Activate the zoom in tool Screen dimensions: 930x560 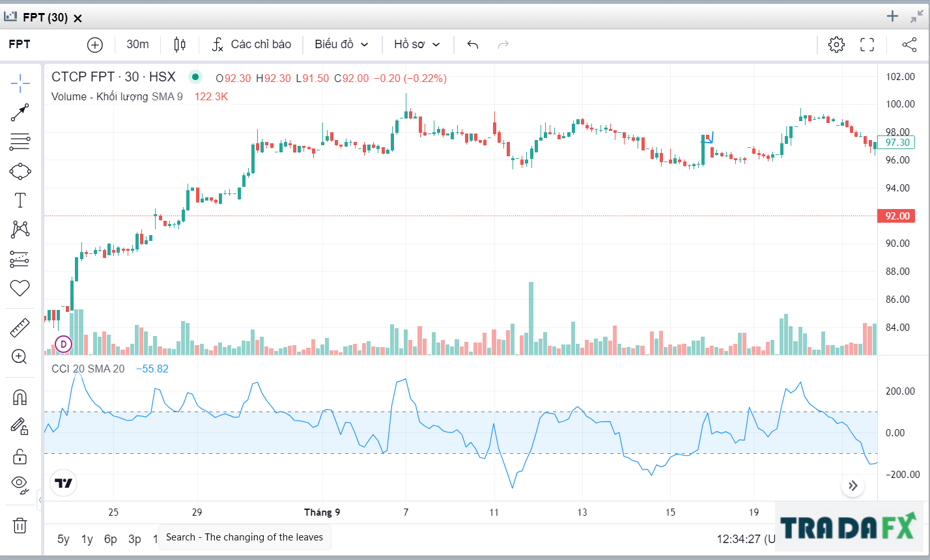pos(20,356)
